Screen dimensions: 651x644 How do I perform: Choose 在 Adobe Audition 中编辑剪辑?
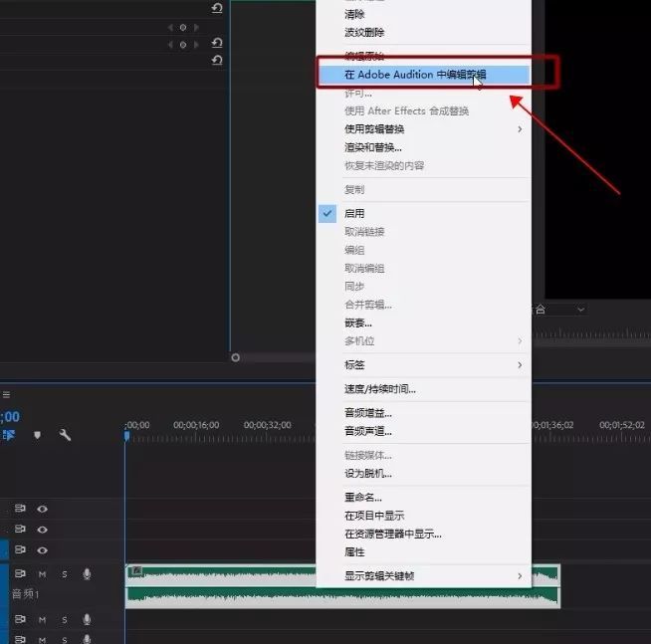coord(415,75)
